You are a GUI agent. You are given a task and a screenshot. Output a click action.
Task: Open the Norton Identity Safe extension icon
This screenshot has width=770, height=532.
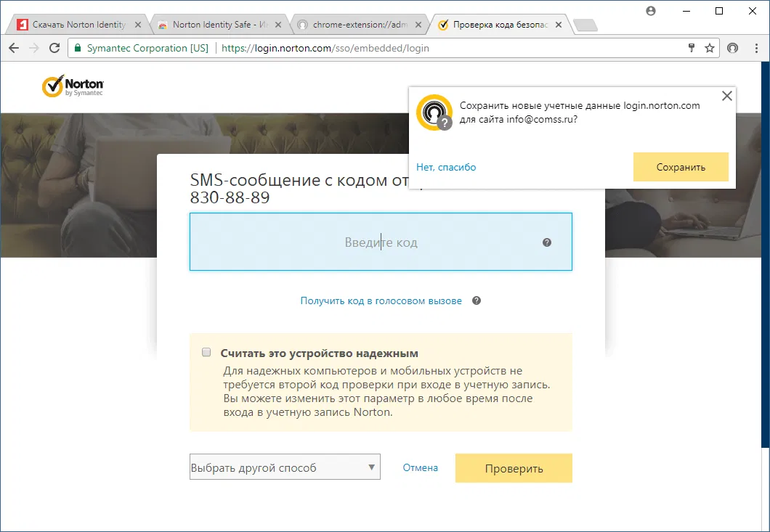pyautogui.click(x=733, y=48)
